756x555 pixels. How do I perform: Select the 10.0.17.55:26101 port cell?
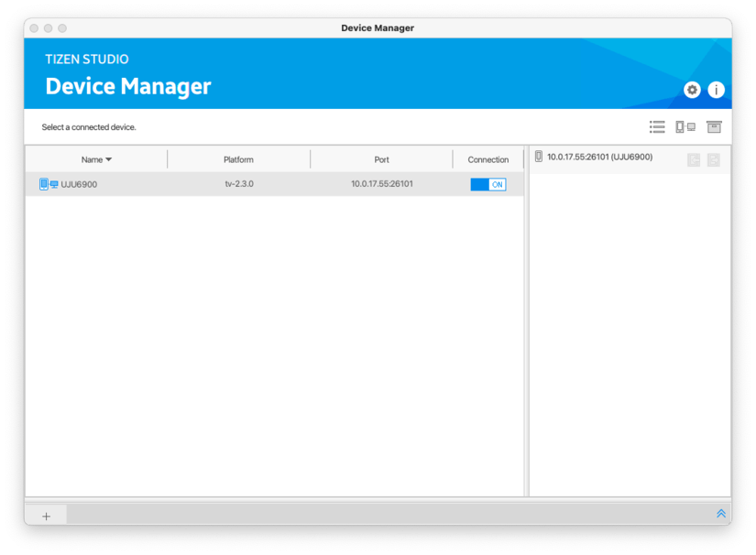click(382, 184)
